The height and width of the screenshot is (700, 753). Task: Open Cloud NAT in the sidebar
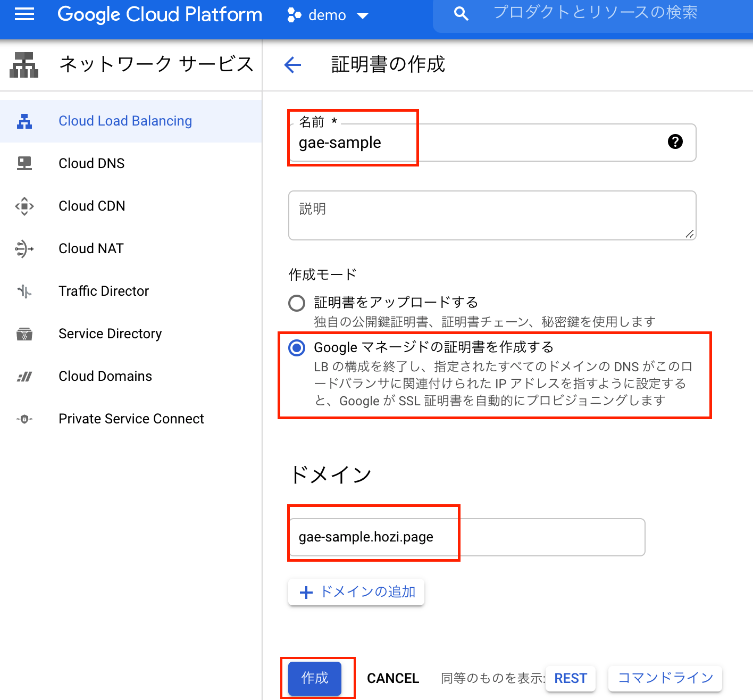(x=131, y=248)
